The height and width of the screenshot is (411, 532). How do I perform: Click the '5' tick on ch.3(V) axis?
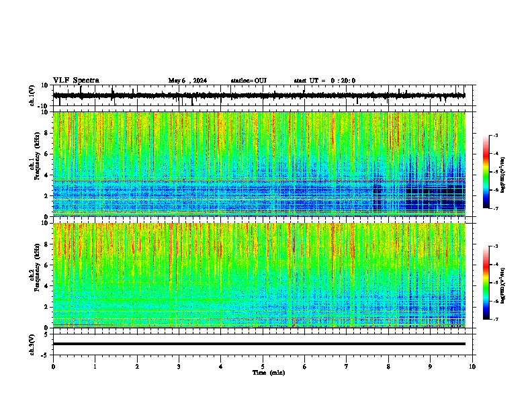click(x=47, y=334)
